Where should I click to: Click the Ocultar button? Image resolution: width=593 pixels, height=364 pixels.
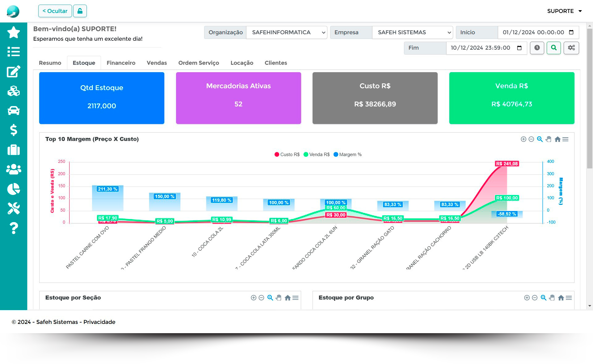tap(55, 11)
